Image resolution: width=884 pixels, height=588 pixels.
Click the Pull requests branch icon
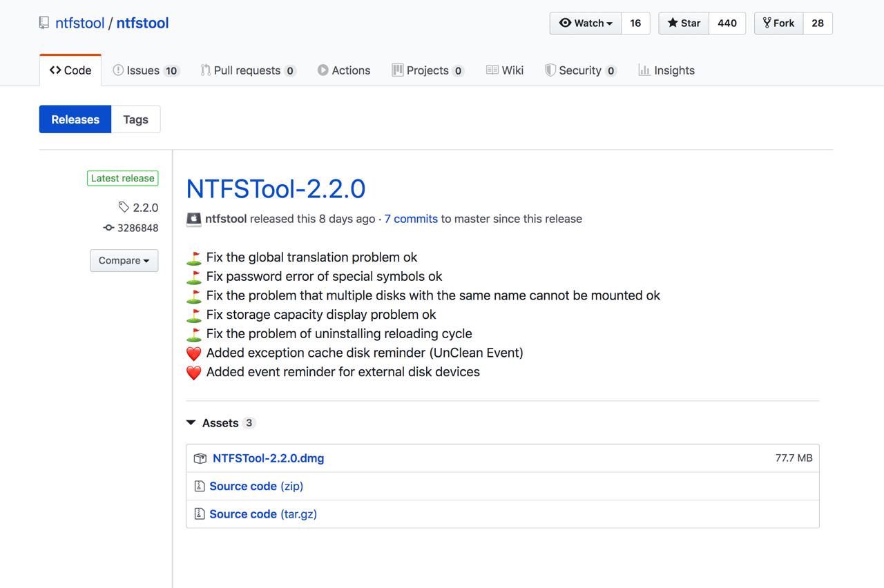[206, 70]
